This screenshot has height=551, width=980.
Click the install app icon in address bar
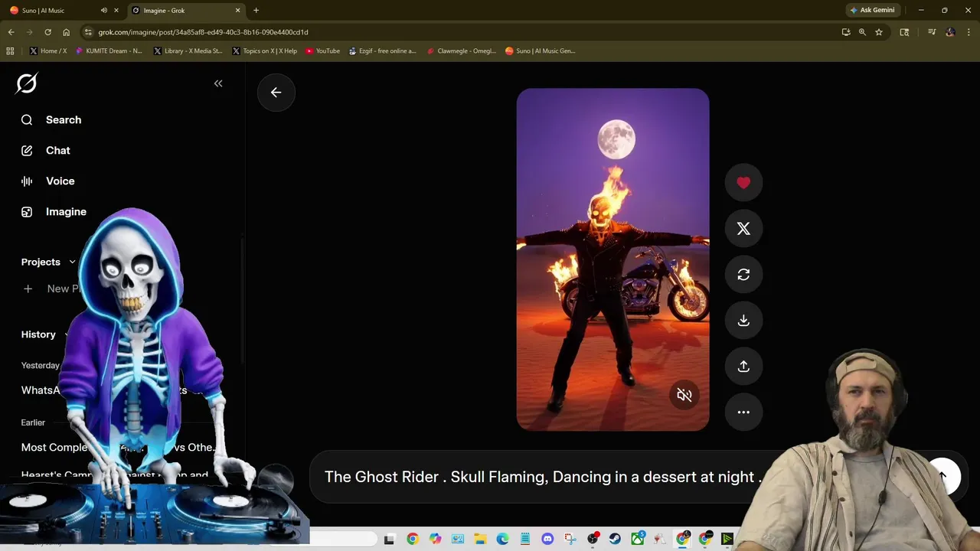[845, 32]
